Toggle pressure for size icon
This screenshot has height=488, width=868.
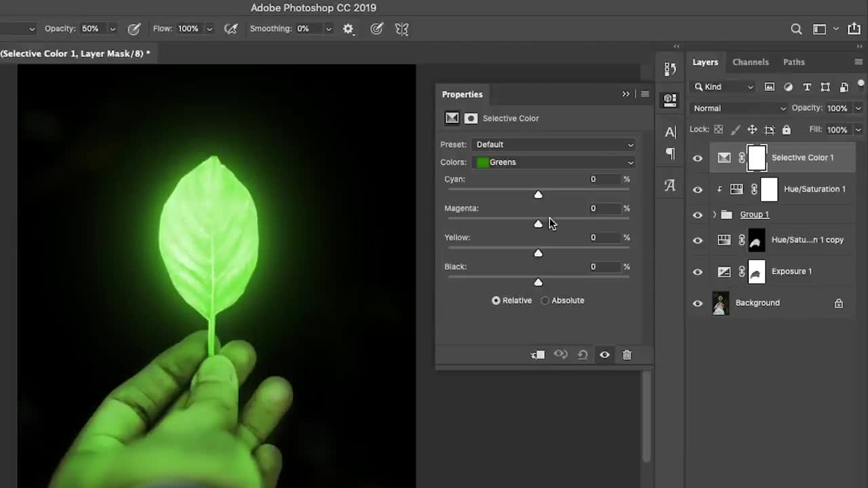click(377, 28)
